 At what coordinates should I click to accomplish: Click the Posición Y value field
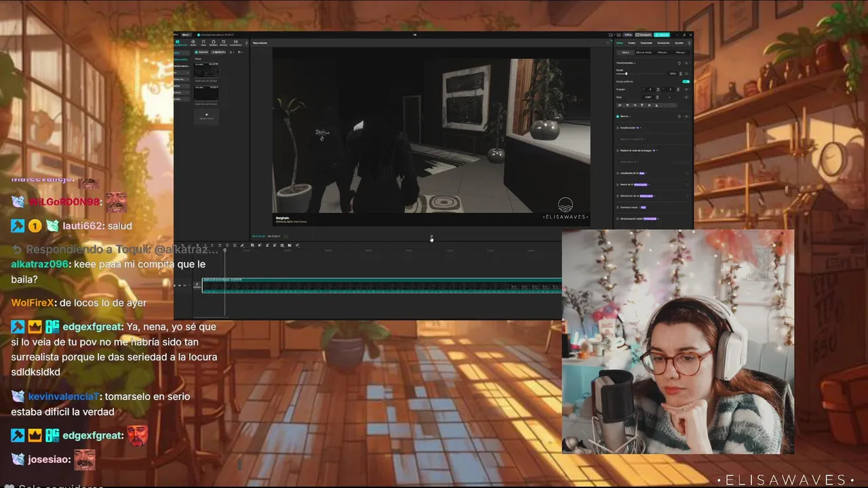pyautogui.click(x=670, y=89)
